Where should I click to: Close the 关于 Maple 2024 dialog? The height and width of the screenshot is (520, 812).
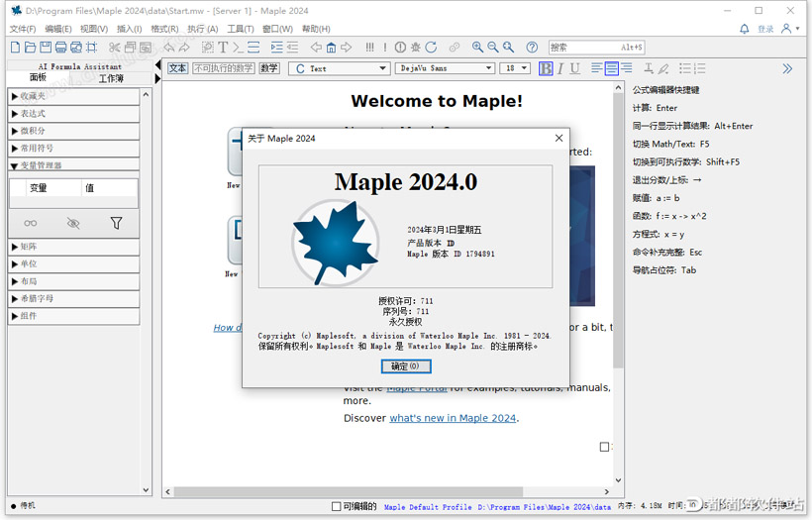[x=558, y=139]
